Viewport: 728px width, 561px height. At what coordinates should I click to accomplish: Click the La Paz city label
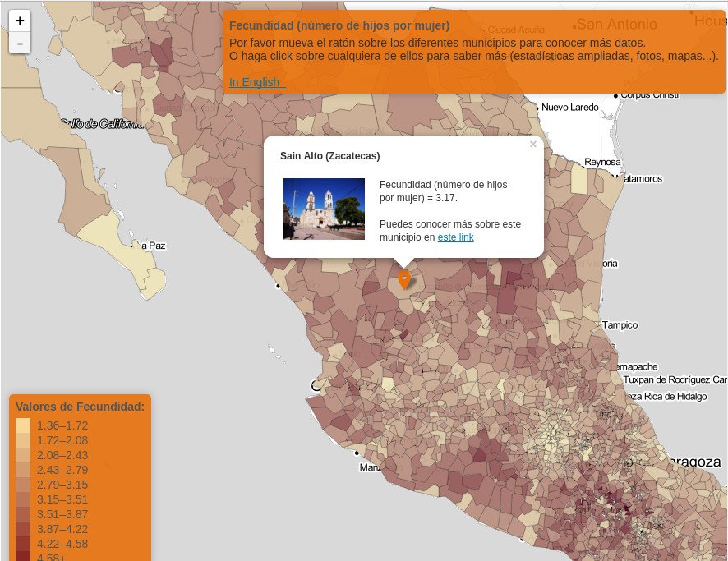click(x=153, y=246)
